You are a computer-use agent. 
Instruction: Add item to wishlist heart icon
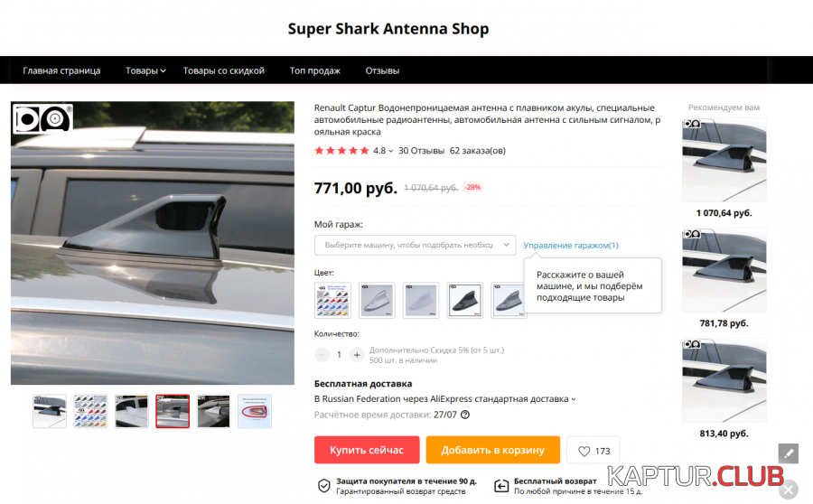584,451
